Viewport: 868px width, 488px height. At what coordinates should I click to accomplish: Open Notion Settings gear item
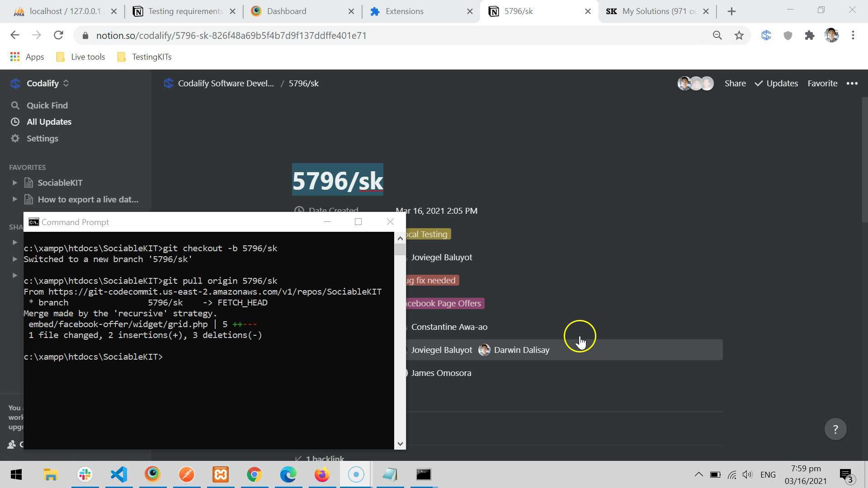pos(42,138)
